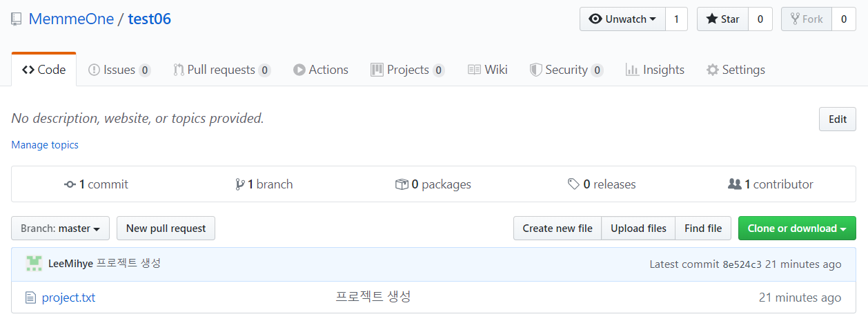Image resolution: width=868 pixels, height=321 pixels.
Task: Click the Wiki book icon
Action: pyautogui.click(x=474, y=70)
